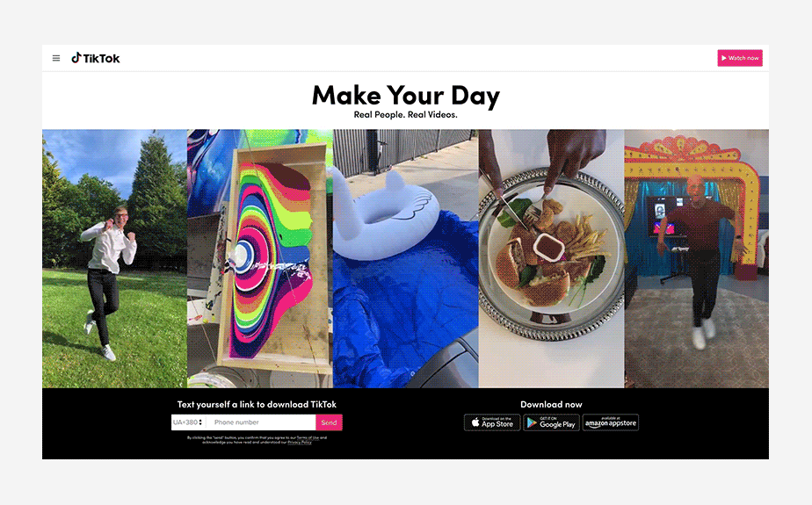Select the man dancing on stage video

coord(697,259)
